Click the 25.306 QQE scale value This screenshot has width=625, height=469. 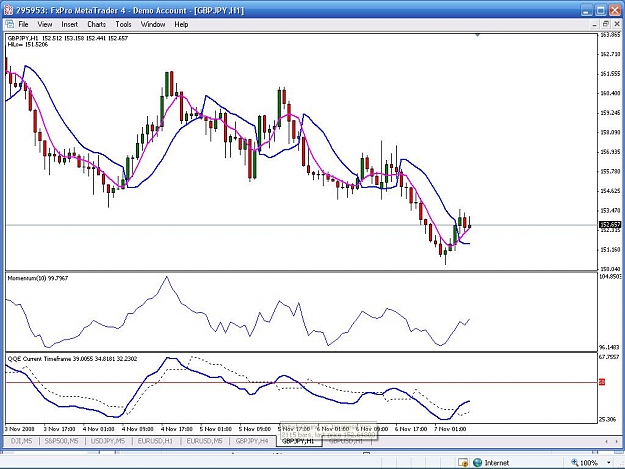(x=608, y=419)
